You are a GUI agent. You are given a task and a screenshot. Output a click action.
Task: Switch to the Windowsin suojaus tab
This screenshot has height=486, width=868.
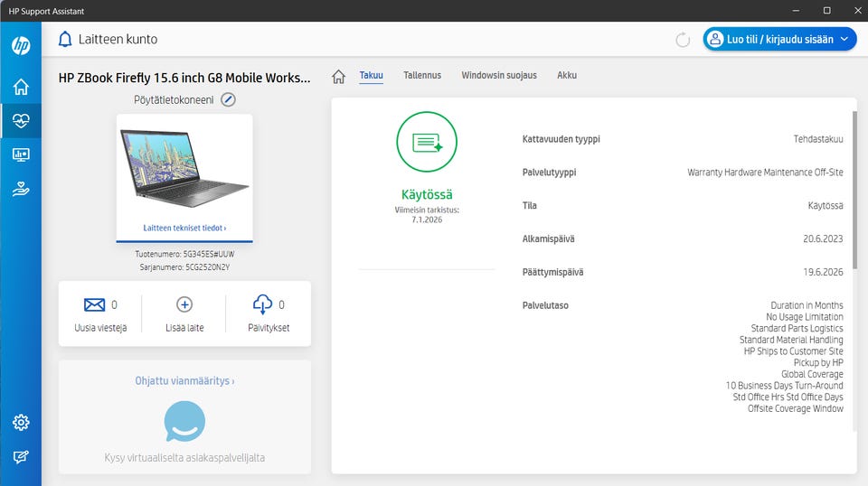498,76
